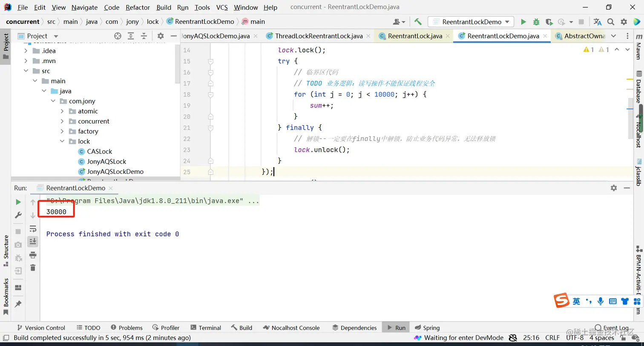Screen dimensions: 644x346
Task: Close the ReentrantLockDemo run tab
Action: [x=111, y=188]
